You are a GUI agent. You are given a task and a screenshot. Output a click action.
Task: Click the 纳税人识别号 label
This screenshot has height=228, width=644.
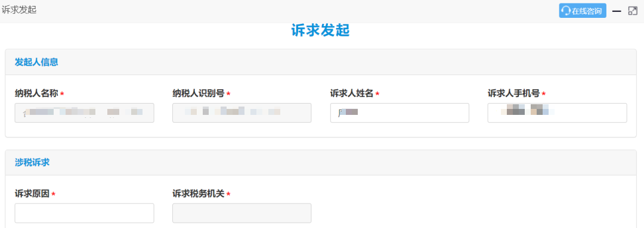pos(199,93)
